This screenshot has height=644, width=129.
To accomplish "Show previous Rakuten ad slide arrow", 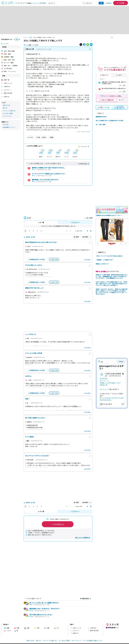I will (x=98, y=244).
